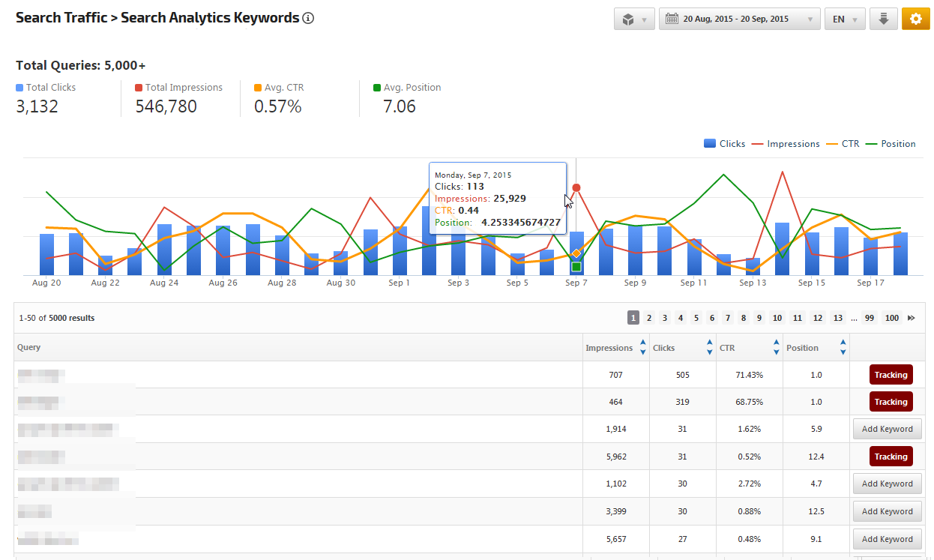The height and width of the screenshot is (560, 934).
Task: Open the cube icon dropdown
Action: pos(634,19)
